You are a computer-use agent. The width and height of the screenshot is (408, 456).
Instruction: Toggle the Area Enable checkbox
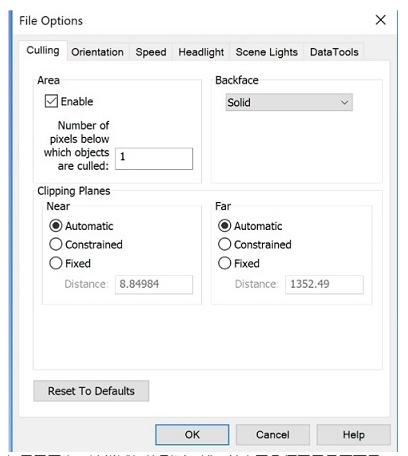click(x=51, y=101)
